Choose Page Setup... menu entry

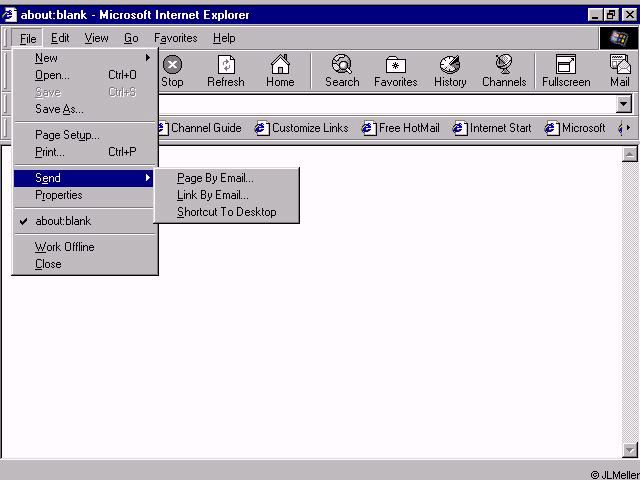pyautogui.click(x=84, y=135)
